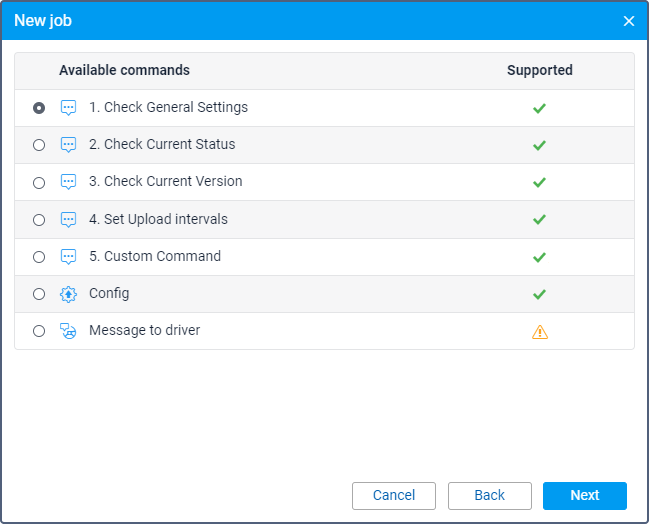
Task: Click the command icon for Set Upload intervals
Action: pyautogui.click(x=68, y=220)
